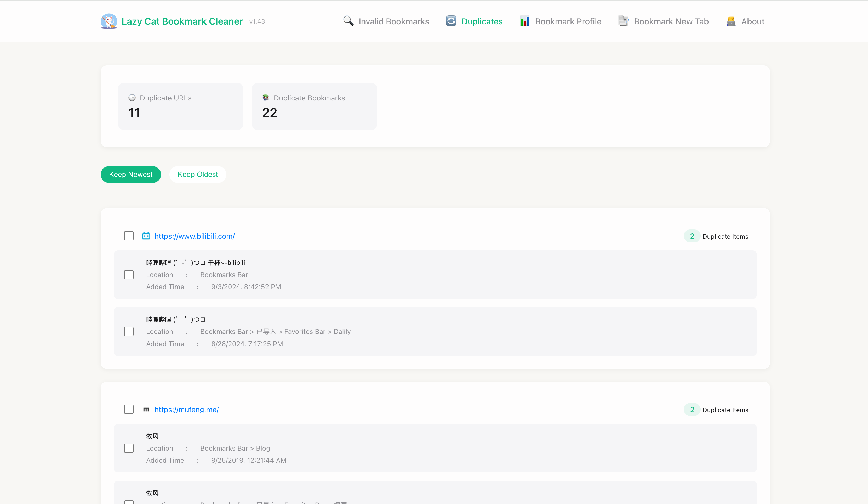Open the About page
The image size is (868, 504).
753,21
